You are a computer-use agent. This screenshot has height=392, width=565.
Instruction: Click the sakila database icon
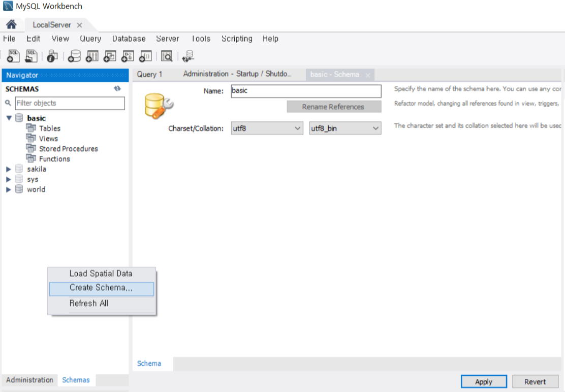click(x=19, y=169)
